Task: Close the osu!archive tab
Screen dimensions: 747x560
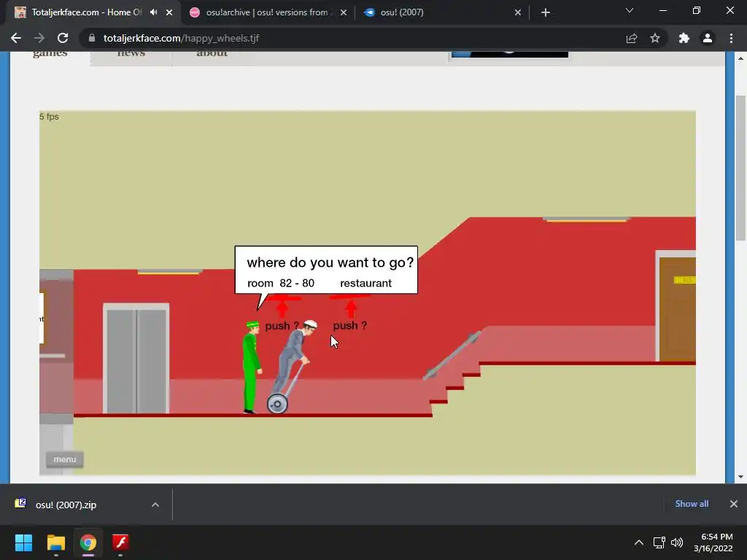Action: [x=344, y=12]
